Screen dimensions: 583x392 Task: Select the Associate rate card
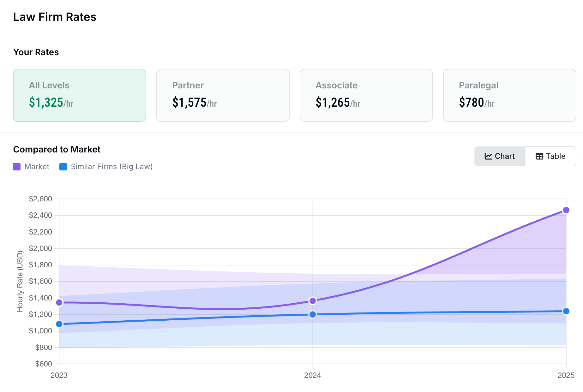[366, 95]
